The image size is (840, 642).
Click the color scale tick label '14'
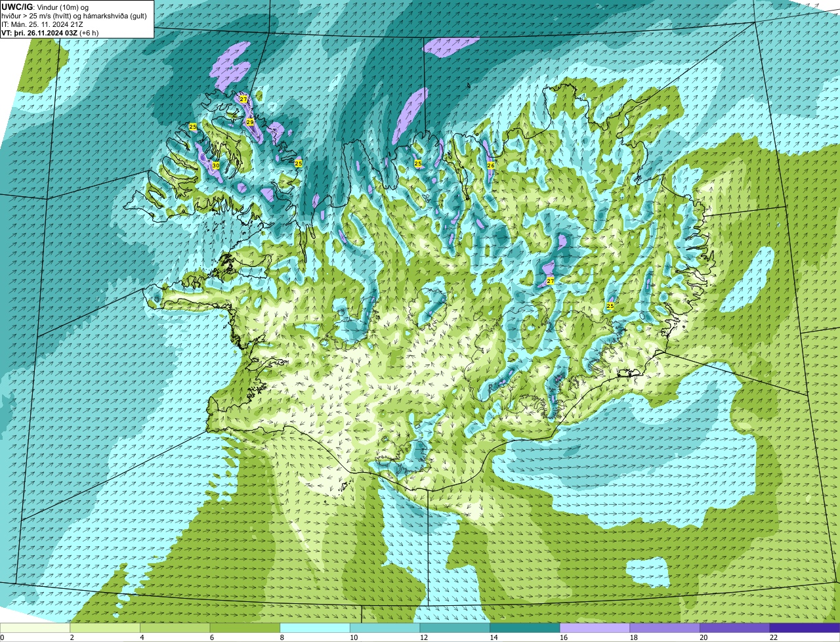493,637
